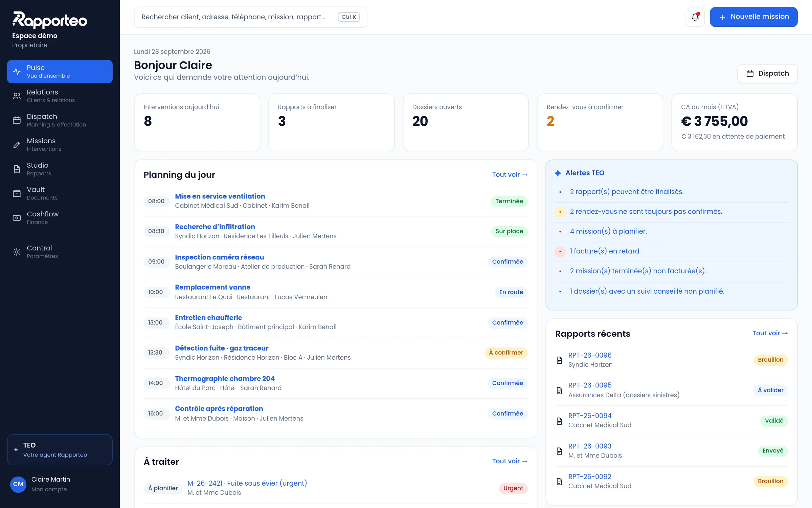812x508 pixels.
Task: Click the Dispatch button near greeting
Action: 767,73
